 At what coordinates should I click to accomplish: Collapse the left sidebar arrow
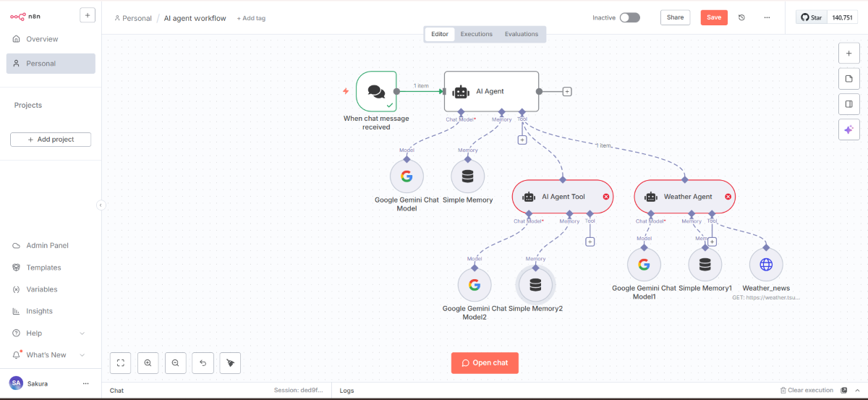point(101,205)
